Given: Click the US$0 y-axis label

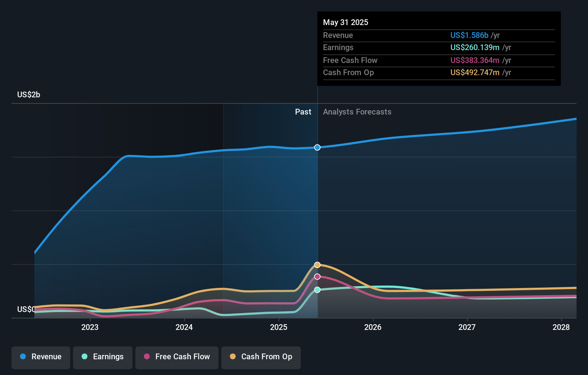Looking at the screenshot, I should (26, 309).
